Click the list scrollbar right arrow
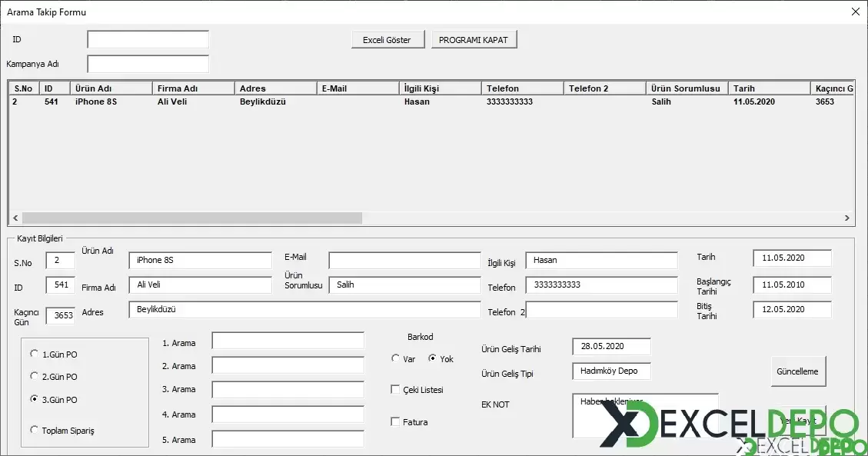868x456 pixels. (847, 218)
